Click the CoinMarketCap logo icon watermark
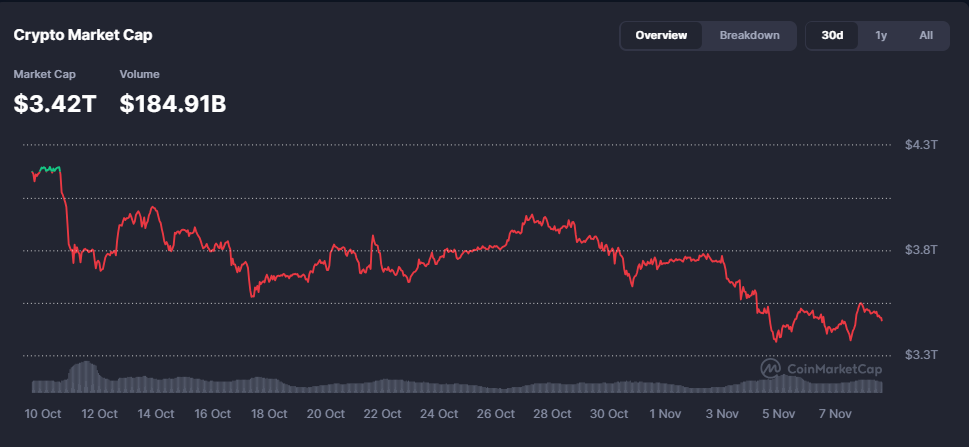Viewport: 969px width, 447px height. 771,368
